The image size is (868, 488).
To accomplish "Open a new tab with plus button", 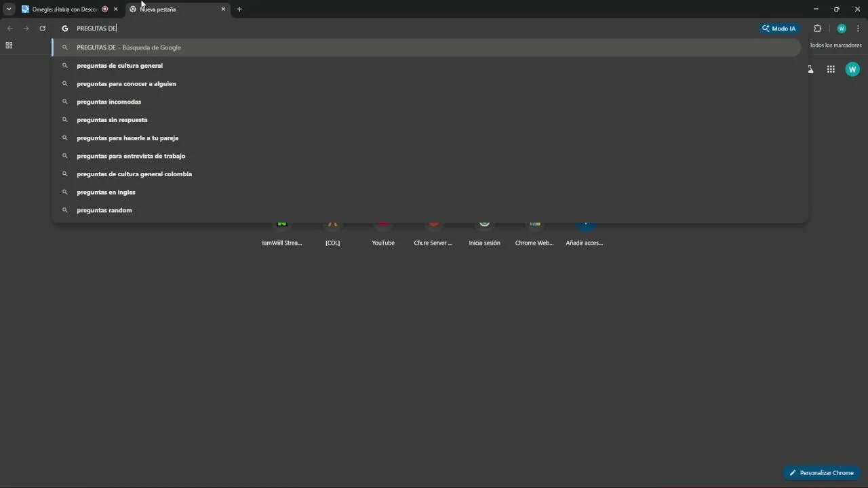I will pos(239,9).
